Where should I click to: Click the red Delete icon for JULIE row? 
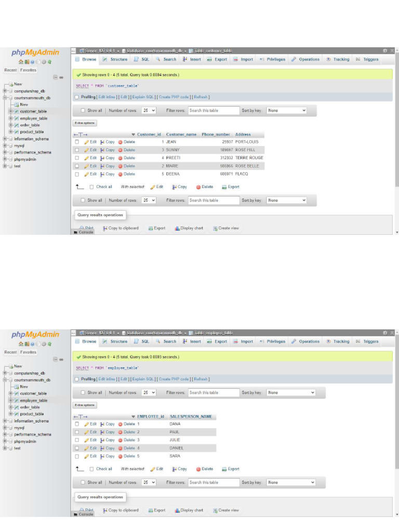(120, 440)
